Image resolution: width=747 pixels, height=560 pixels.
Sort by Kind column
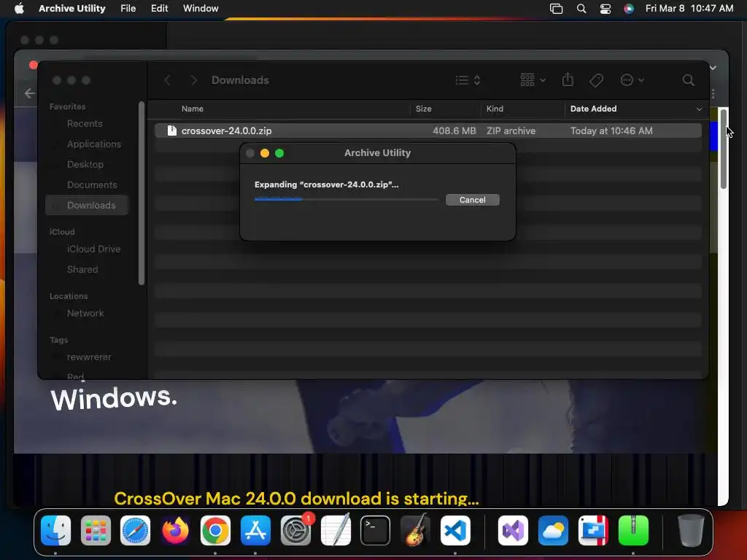(495, 109)
